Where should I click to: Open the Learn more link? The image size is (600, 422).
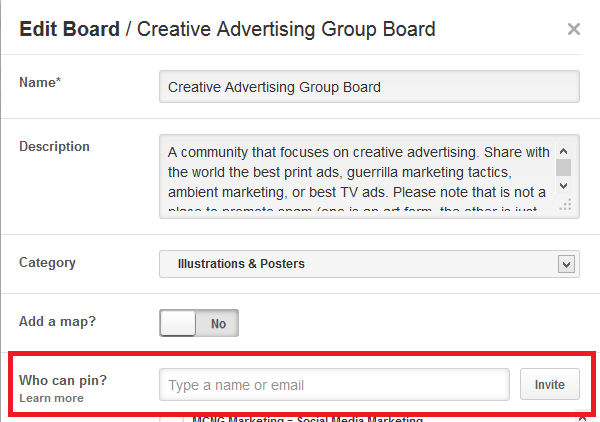click(51, 398)
